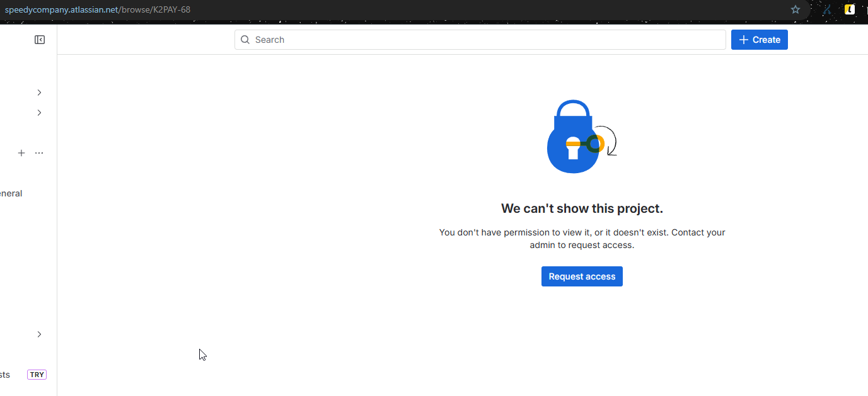This screenshot has width=868, height=396.
Task: Focus the Search input field
Action: click(x=485, y=40)
